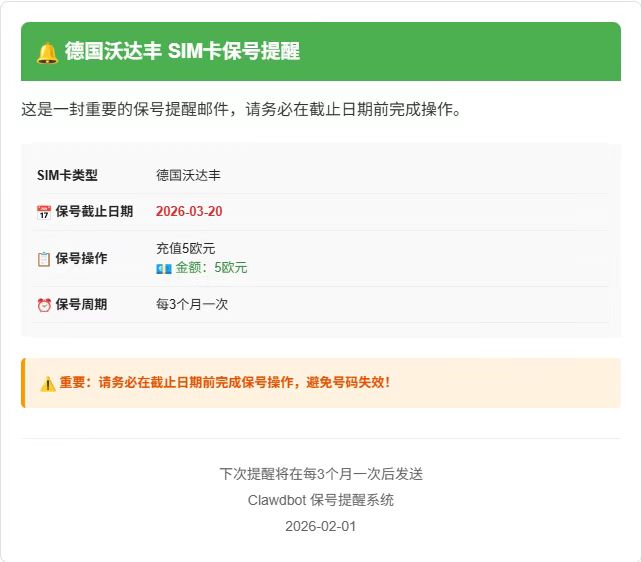Click the orange 重要 warning message text
Viewport: 641px width, 562px height.
pyautogui.click(x=224, y=383)
